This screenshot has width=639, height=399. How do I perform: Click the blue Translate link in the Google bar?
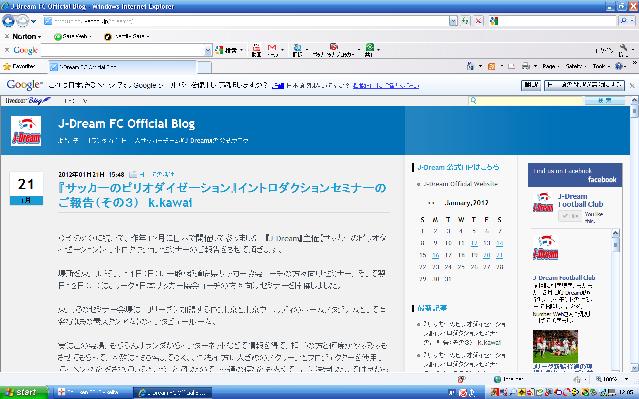coord(278,86)
